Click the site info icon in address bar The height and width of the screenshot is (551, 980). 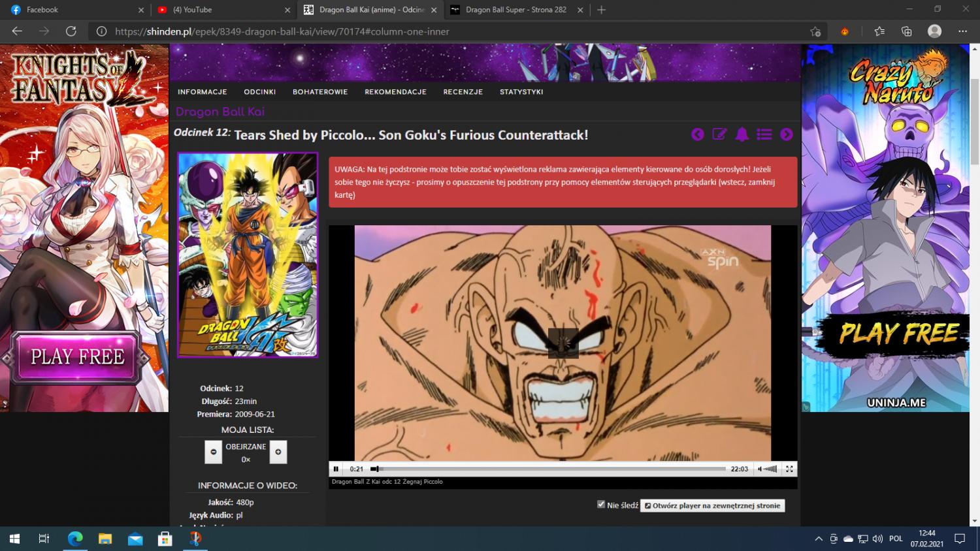tap(101, 31)
